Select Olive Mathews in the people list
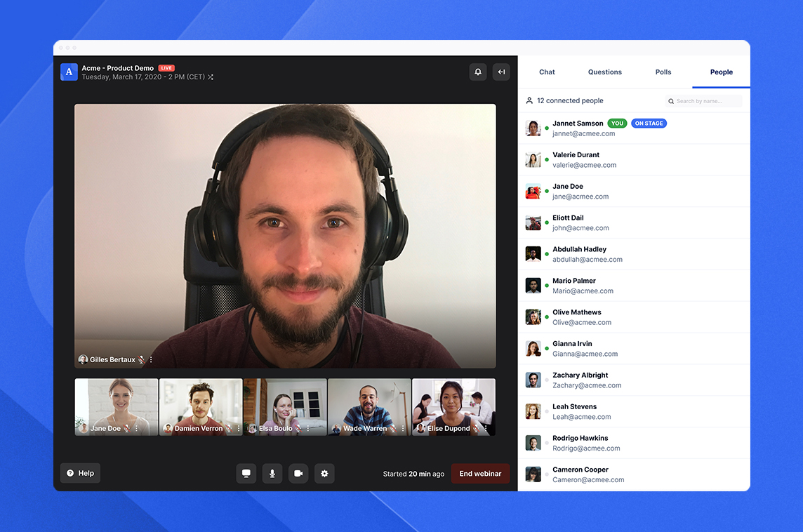This screenshot has height=532, width=803. 634,317
